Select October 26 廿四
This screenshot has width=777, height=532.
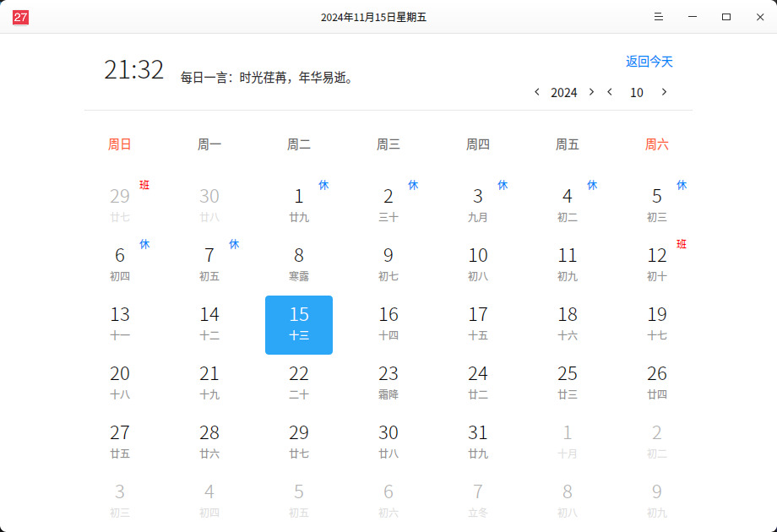657,384
